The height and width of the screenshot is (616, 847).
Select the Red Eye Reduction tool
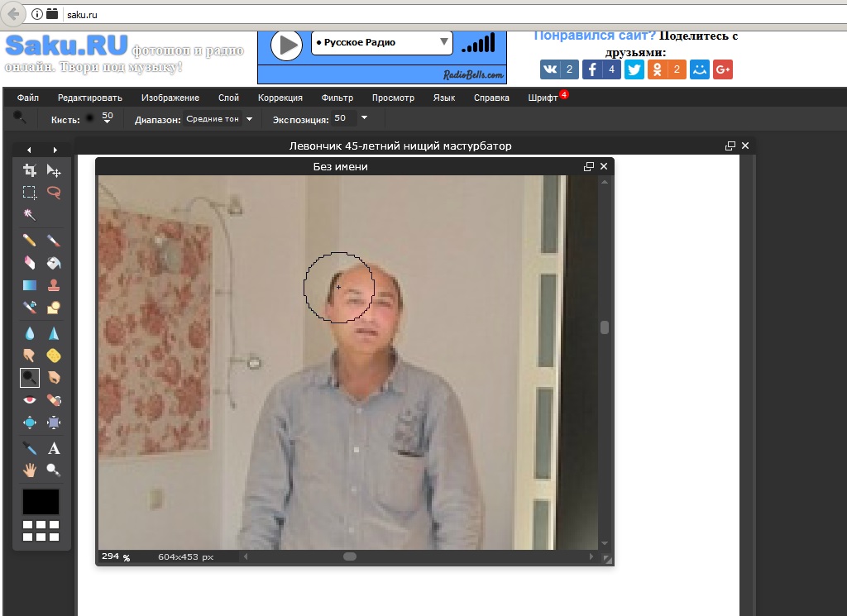click(30, 400)
